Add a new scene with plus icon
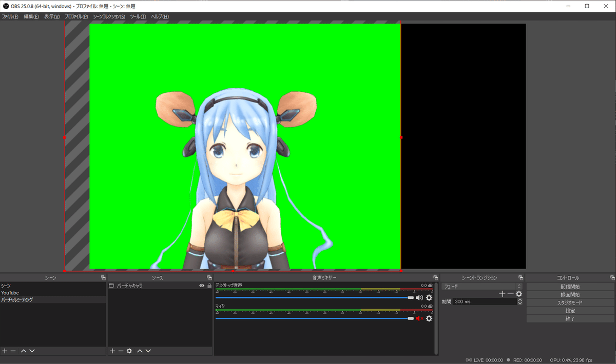The width and height of the screenshot is (616, 364). [x=5, y=351]
